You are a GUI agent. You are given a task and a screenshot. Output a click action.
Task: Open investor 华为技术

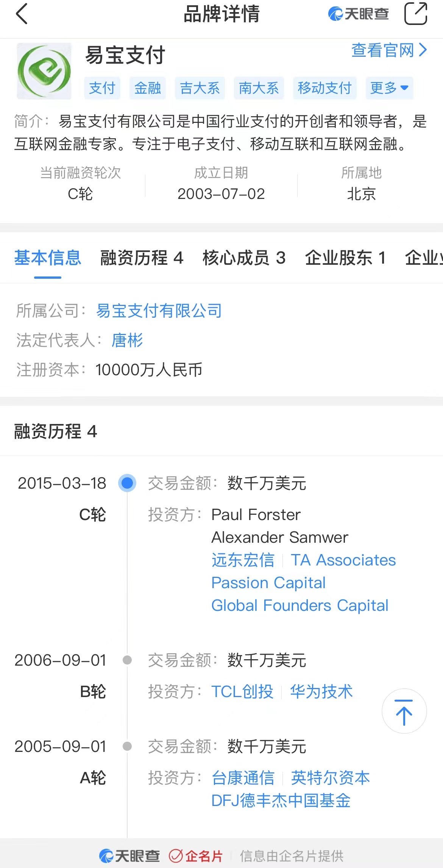click(x=321, y=692)
